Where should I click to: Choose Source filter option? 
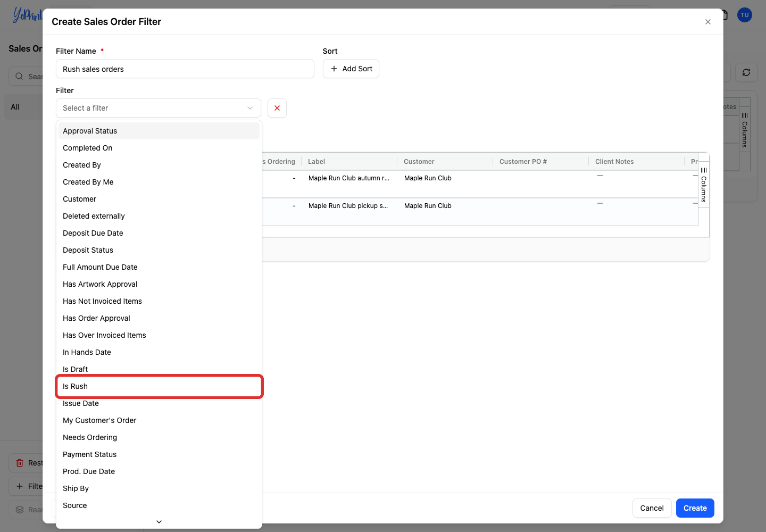pyautogui.click(x=159, y=505)
